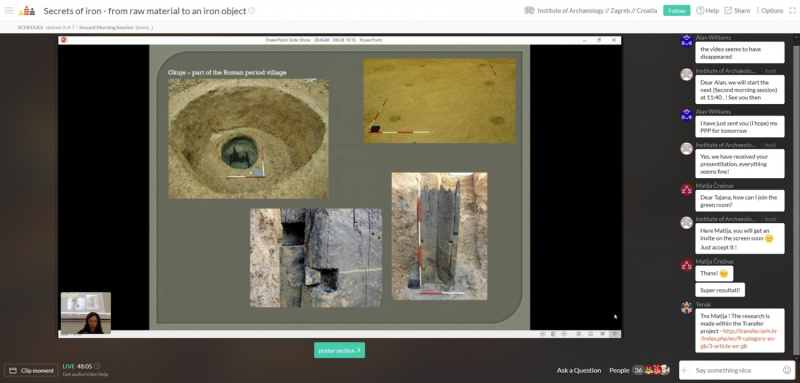Click Alan Williams' avatar beside the PPP message
Image resolution: width=800 pixels, height=383 pixels.
click(687, 115)
